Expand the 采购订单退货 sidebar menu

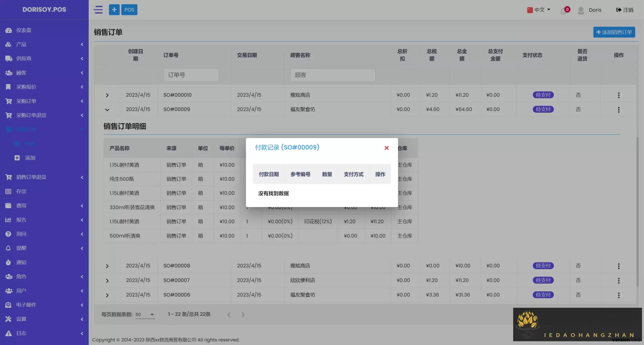pyautogui.click(x=44, y=115)
